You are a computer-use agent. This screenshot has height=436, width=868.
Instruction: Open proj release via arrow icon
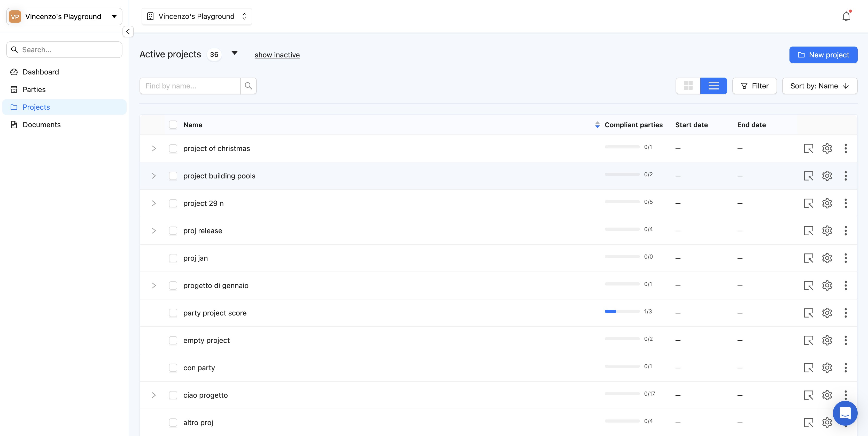(808, 231)
